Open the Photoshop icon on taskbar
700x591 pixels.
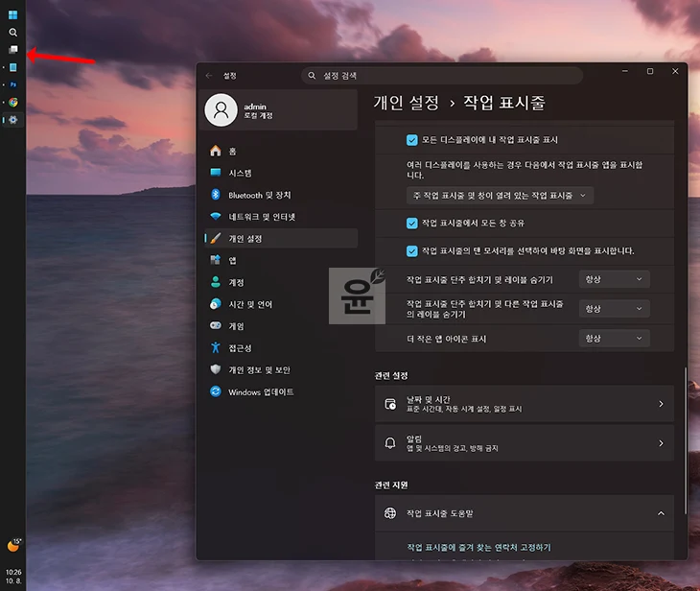coord(13,84)
